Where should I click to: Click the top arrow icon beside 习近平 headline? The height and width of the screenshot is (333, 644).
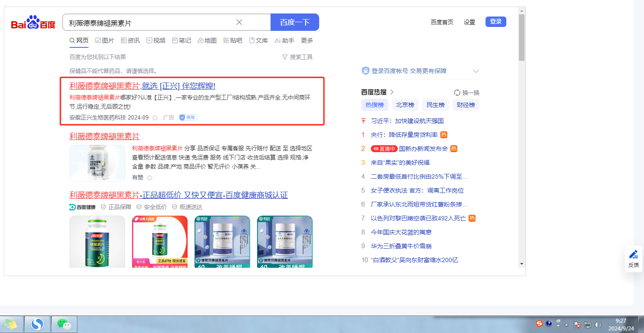(x=363, y=121)
